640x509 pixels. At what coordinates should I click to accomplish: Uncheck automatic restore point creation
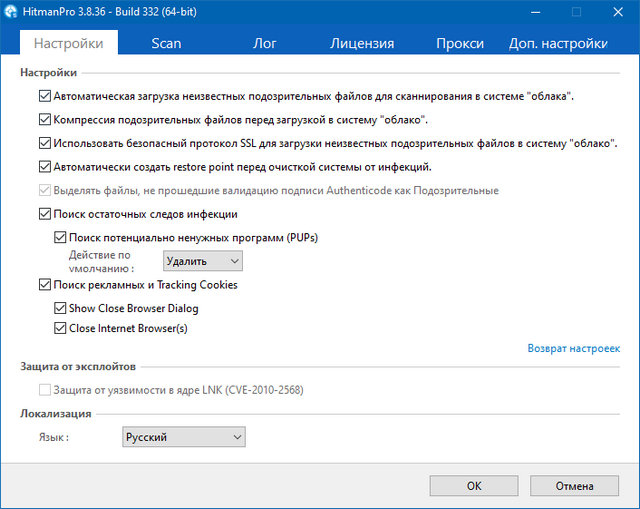pyautogui.click(x=44, y=167)
